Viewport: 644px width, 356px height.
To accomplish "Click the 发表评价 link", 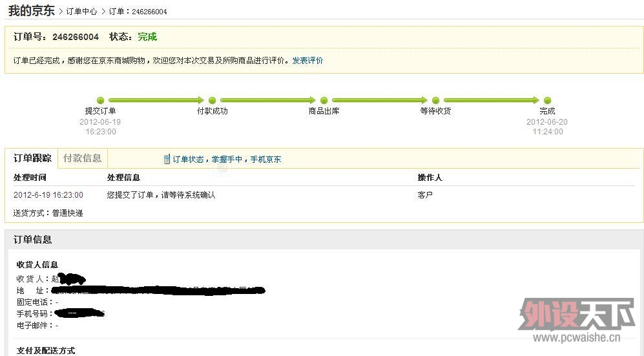I will click(x=307, y=60).
